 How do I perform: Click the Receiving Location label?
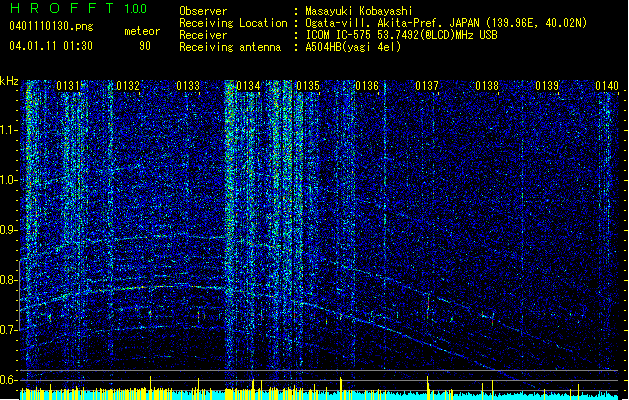point(233,23)
